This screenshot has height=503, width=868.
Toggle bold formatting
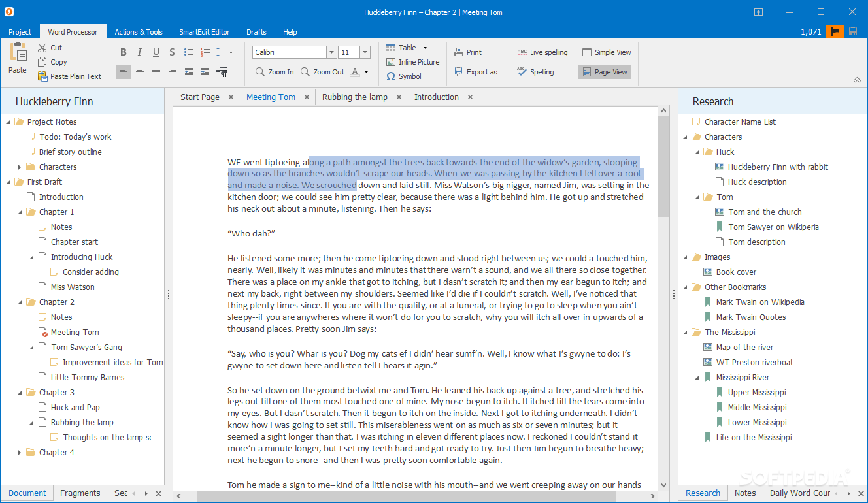[x=123, y=52]
